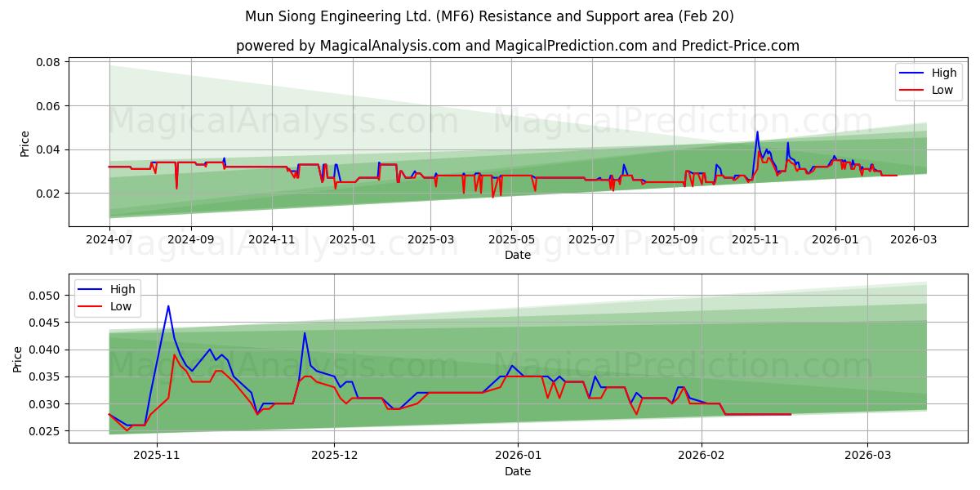Viewport: 980px width, 490px height.
Task: Click the 2025-03 date tick label
Action: tap(430, 239)
